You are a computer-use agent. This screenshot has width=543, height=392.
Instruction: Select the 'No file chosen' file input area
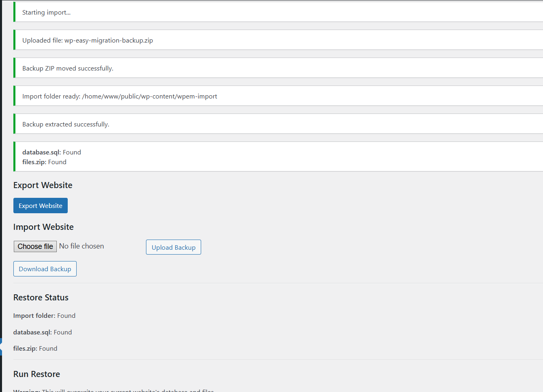tap(82, 246)
